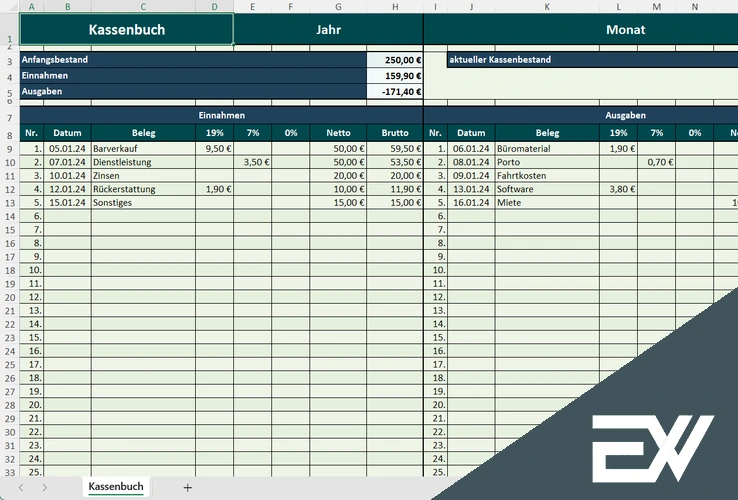
Task: Click the 3,80 € expense tax cell
Action: tap(618, 189)
